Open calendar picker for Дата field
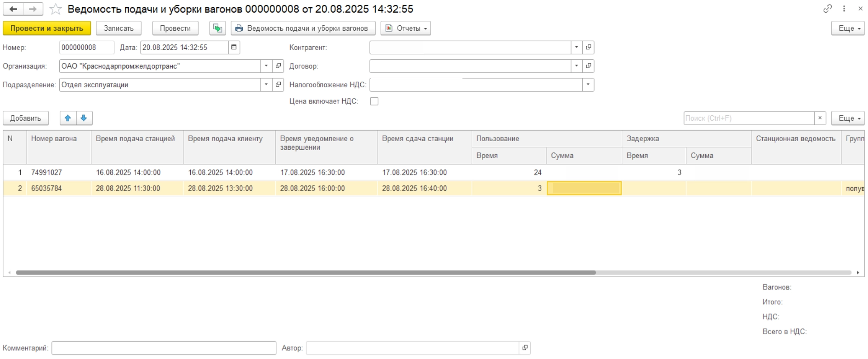This screenshot has height=359, width=868. pyautogui.click(x=234, y=47)
